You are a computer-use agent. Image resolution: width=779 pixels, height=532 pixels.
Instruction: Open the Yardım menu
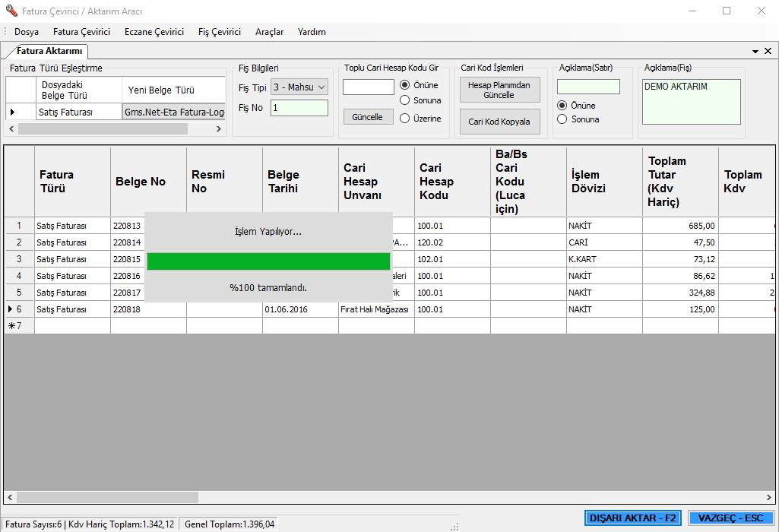click(x=312, y=32)
